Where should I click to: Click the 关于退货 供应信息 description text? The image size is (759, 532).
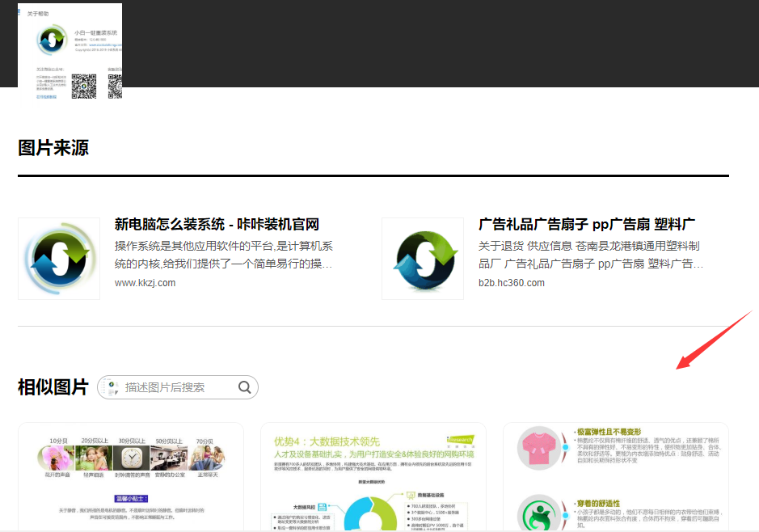point(590,255)
